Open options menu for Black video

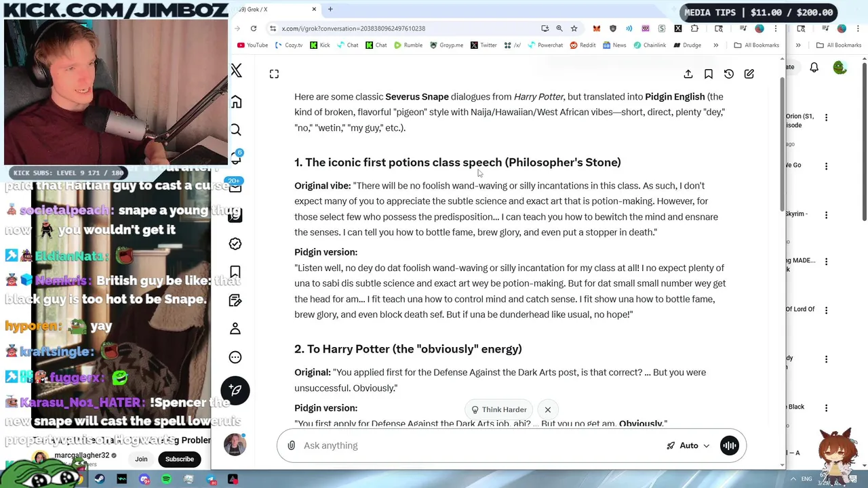tap(826, 408)
